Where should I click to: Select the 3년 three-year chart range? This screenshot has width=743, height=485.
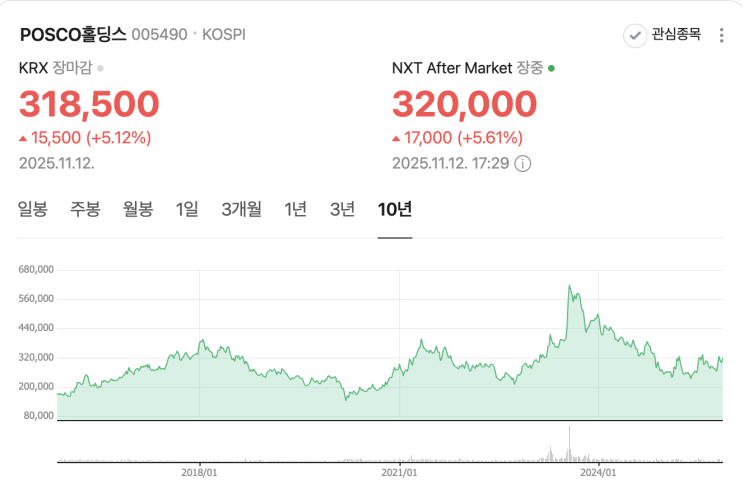point(342,209)
